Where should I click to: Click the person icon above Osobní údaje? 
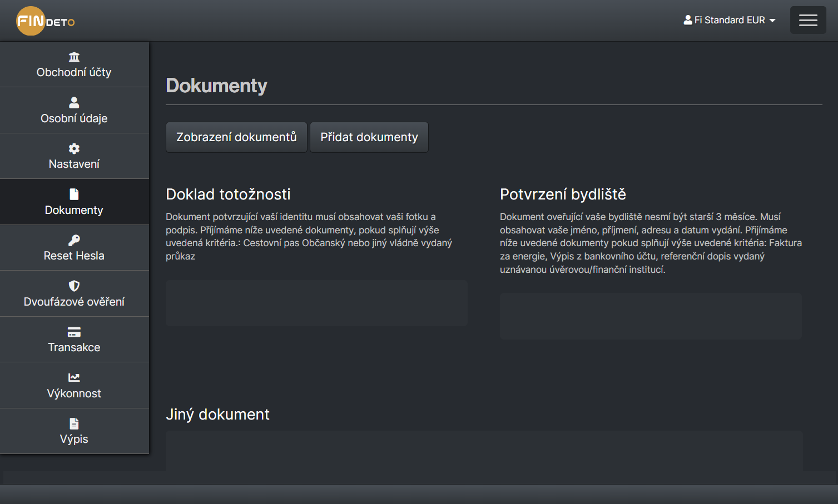tap(74, 103)
